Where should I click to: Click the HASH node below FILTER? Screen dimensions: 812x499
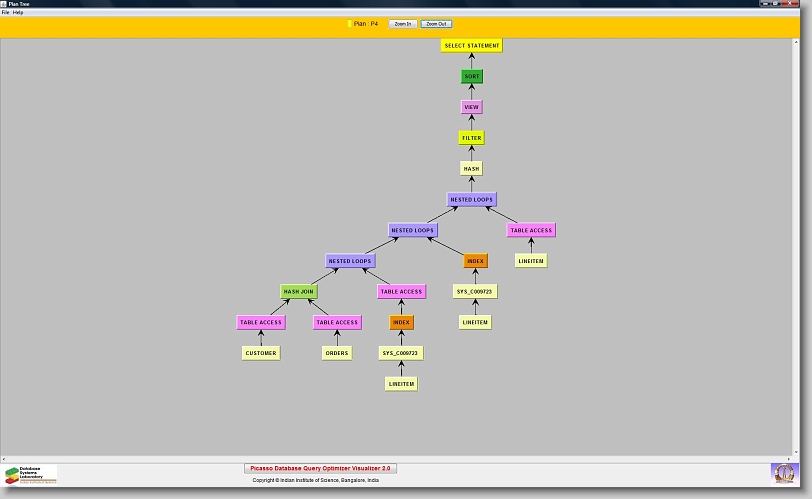pyautogui.click(x=472, y=169)
